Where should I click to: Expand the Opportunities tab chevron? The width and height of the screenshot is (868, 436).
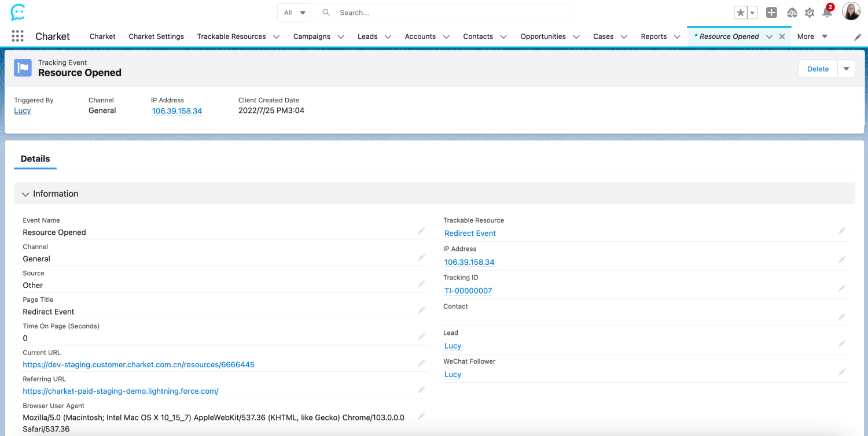[576, 36]
